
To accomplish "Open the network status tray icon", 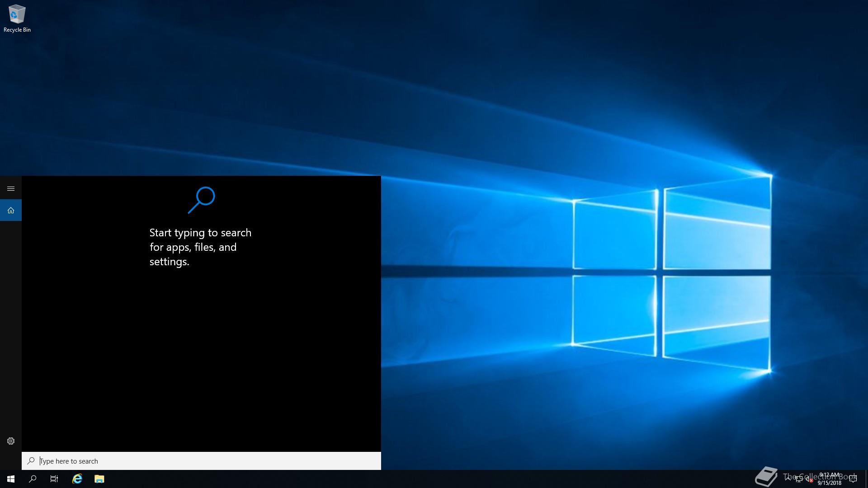I will [x=799, y=479].
